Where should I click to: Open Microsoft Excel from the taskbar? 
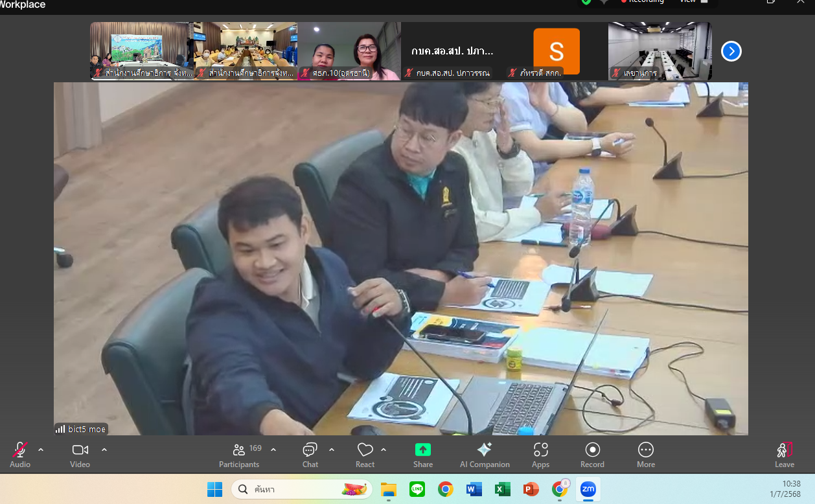(502, 489)
